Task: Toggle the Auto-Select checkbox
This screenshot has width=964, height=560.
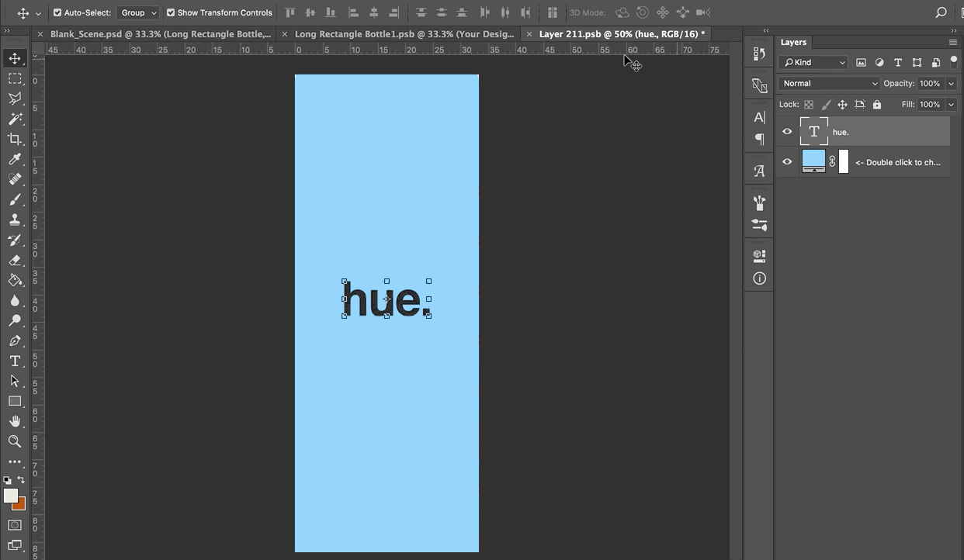Action: click(x=57, y=12)
